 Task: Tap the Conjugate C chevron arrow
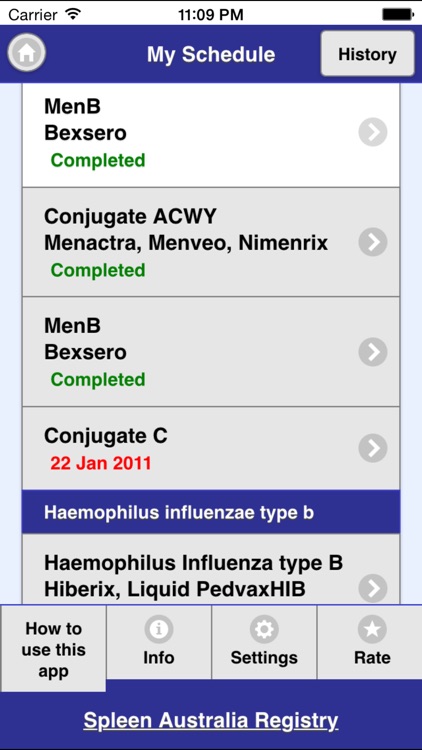(373, 448)
